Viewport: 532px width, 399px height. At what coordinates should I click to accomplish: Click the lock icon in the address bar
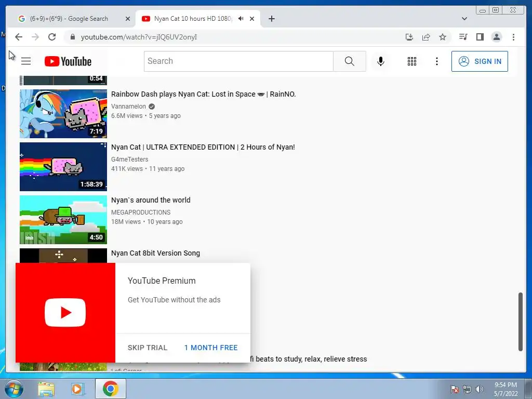coord(72,37)
